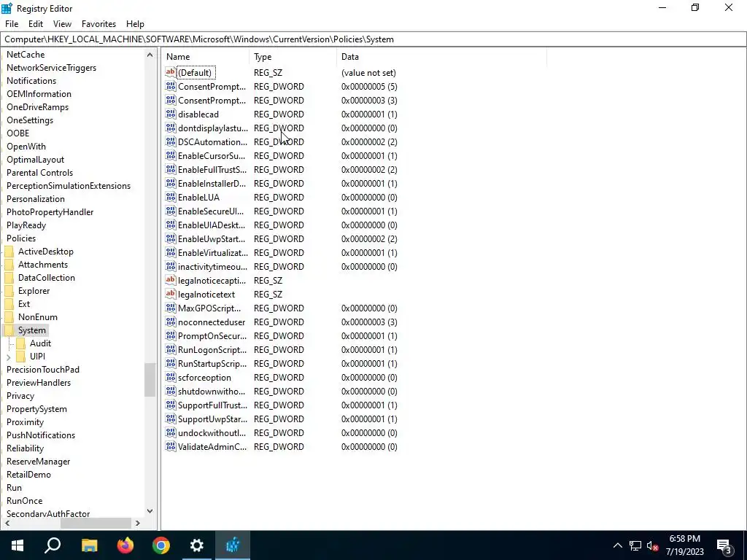The height and width of the screenshot is (560, 747).
Task: Select the Parental Controls key
Action: coord(39,172)
